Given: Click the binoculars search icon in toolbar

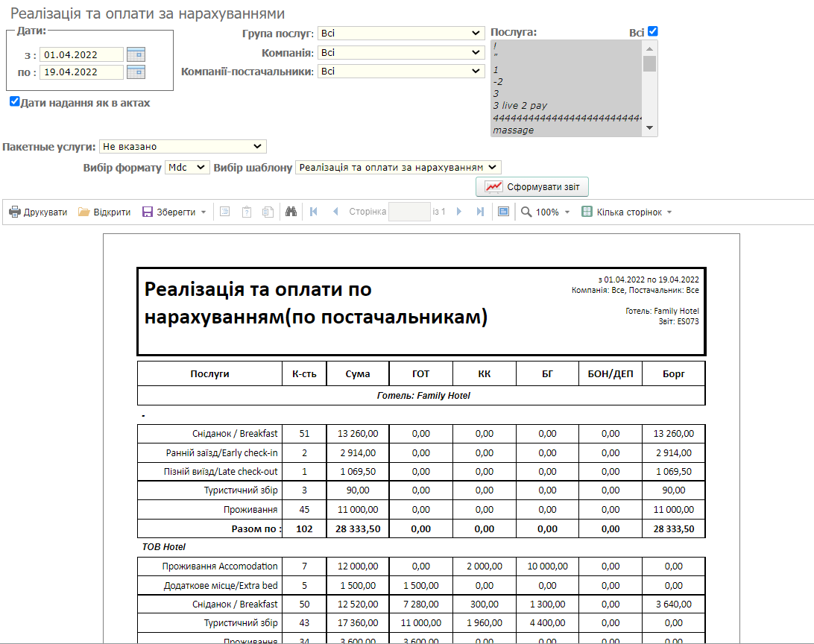Looking at the screenshot, I should point(291,212).
